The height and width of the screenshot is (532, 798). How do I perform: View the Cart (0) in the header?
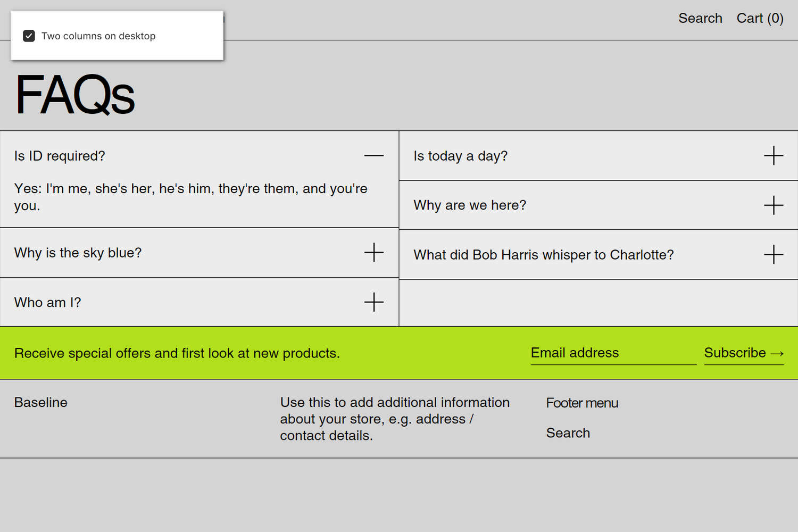[760, 18]
